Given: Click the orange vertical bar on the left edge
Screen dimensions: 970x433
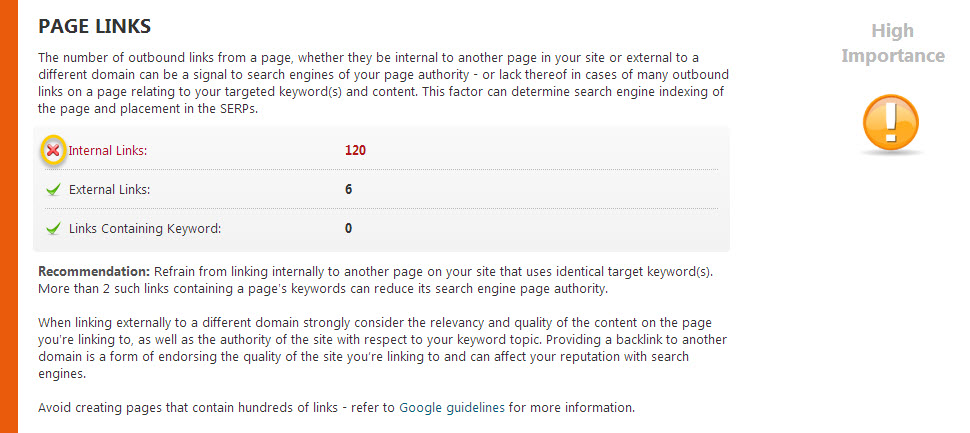Looking at the screenshot, I should tap(8, 216).
